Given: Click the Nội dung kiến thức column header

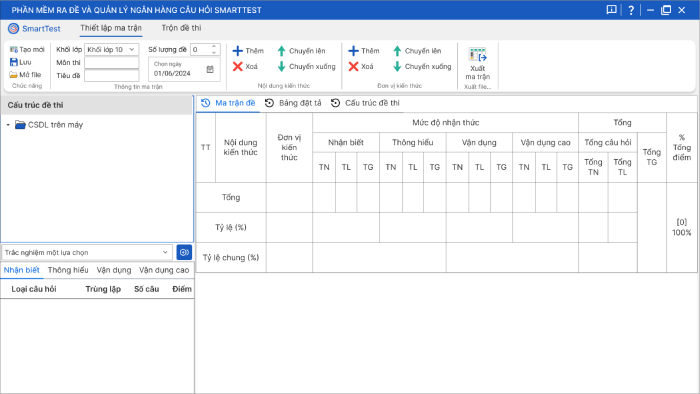Looking at the screenshot, I should click(x=241, y=148).
